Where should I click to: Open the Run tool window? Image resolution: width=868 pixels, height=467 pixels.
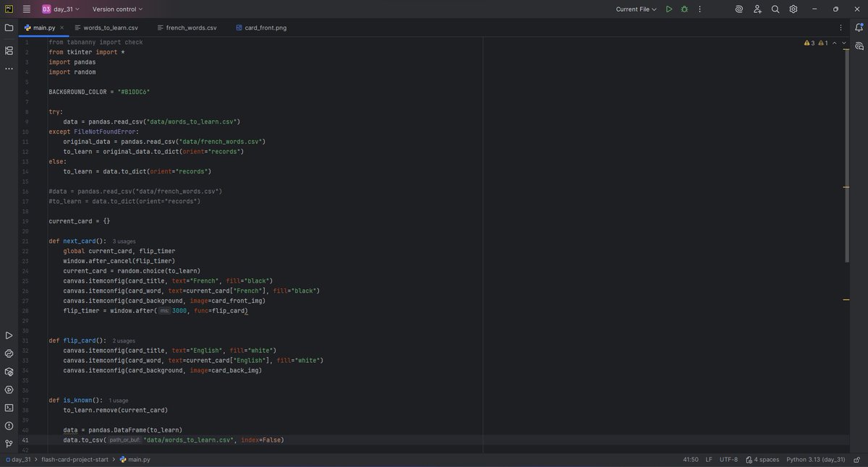point(9,335)
